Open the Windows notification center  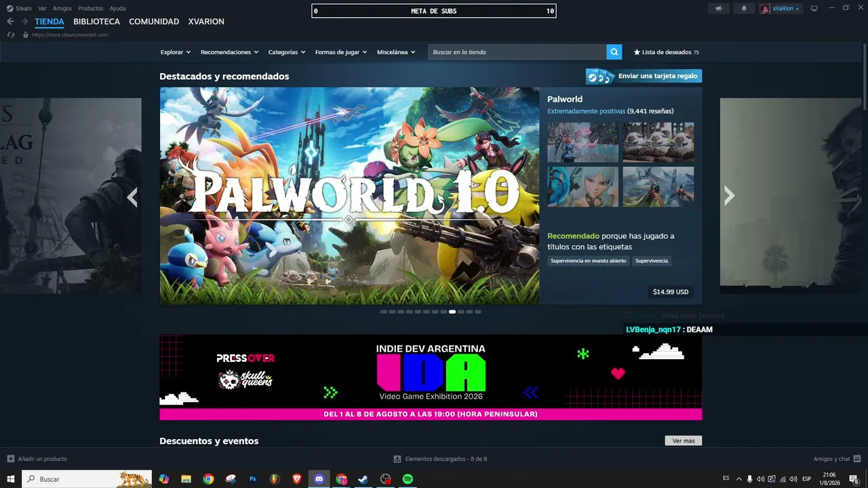(854, 479)
